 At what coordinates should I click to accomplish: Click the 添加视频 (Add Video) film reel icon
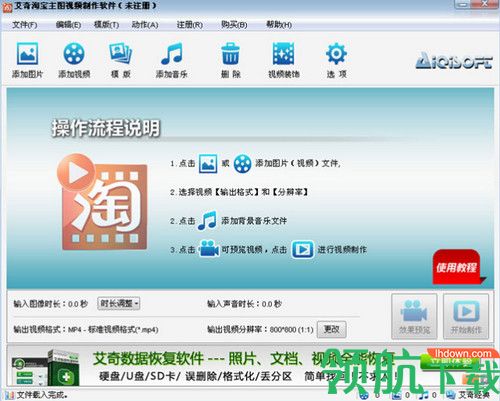click(74, 53)
